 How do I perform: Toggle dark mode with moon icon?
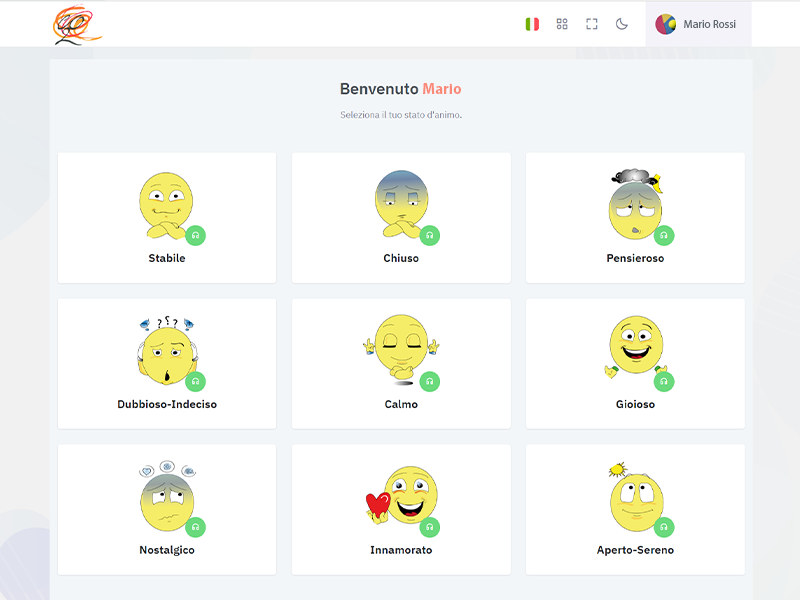point(622,24)
